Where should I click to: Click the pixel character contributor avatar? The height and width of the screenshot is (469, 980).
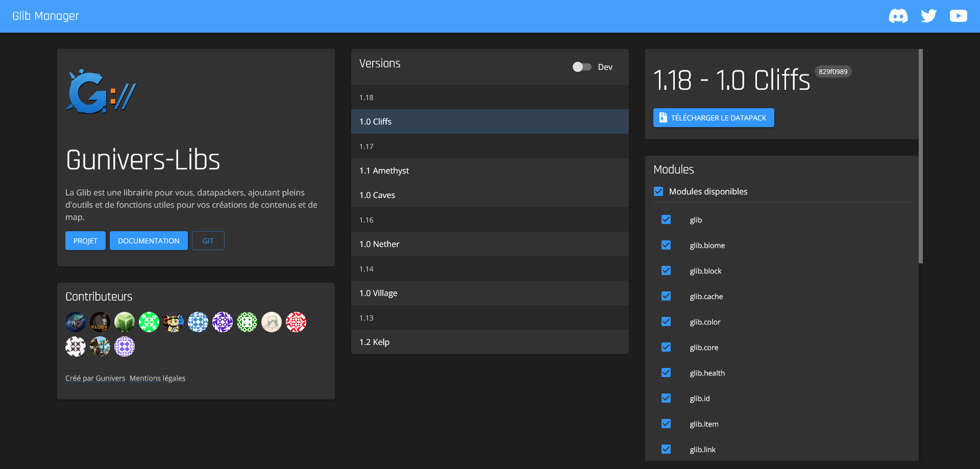[x=174, y=322]
